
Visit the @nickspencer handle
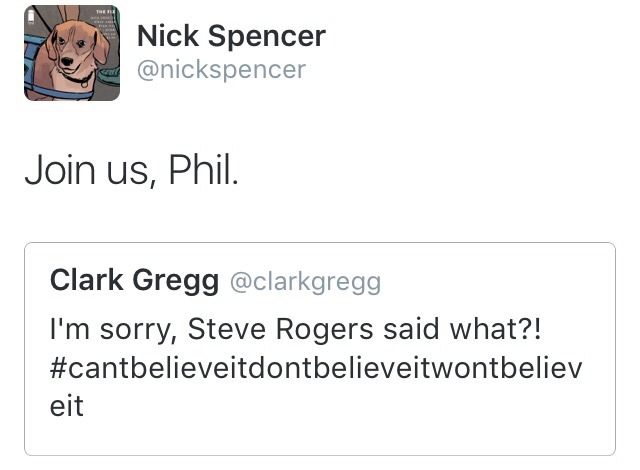coord(220,70)
